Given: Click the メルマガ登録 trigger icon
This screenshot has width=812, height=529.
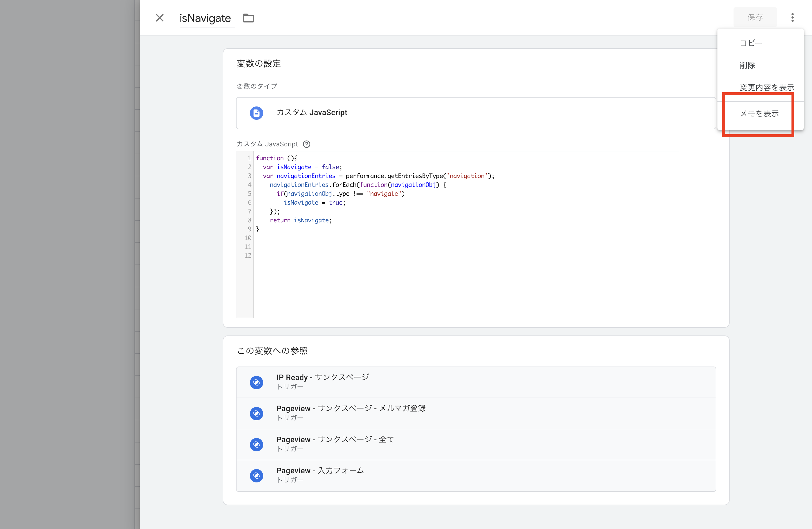Looking at the screenshot, I should point(256,413).
